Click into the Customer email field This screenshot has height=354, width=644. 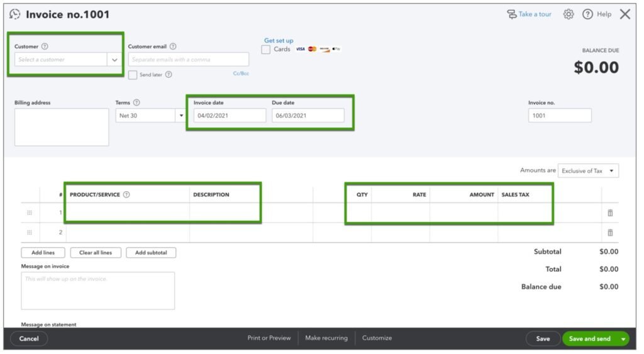(189, 60)
